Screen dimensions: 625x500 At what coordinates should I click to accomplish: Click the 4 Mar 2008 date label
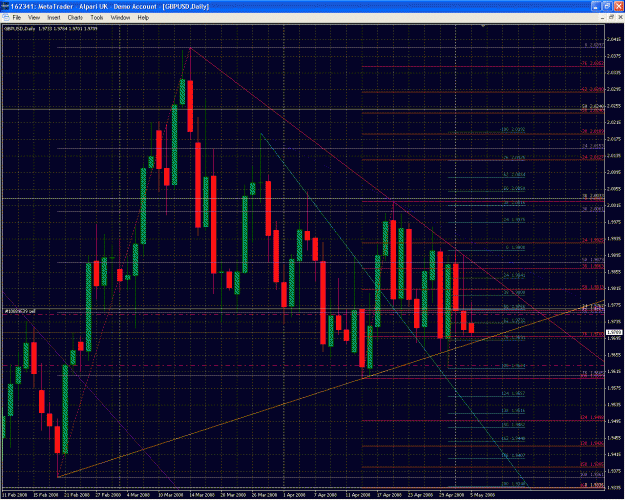click(x=138, y=495)
